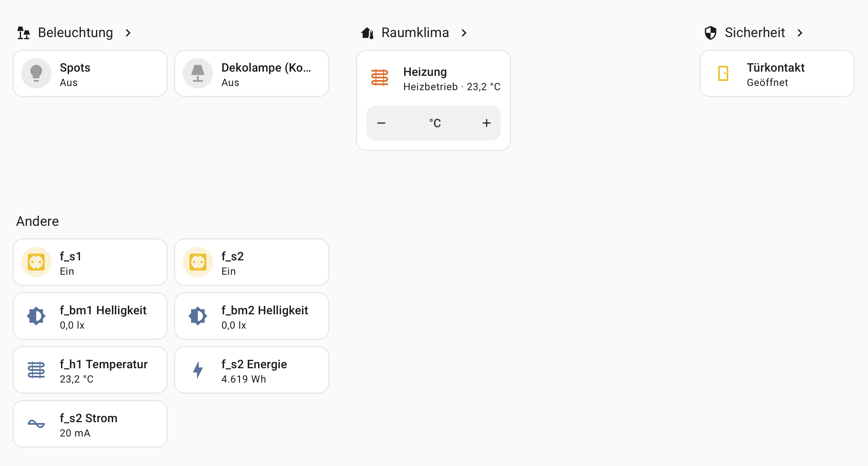868x466 pixels.
Task: Switch off the f_s2 socket icon
Action: coord(198,262)
